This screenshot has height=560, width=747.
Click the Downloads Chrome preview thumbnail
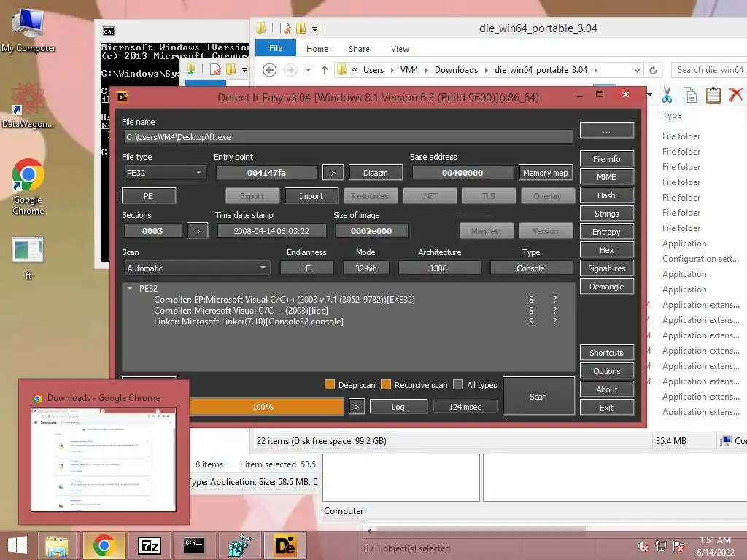pyautogui.click(x=104, y=459)
